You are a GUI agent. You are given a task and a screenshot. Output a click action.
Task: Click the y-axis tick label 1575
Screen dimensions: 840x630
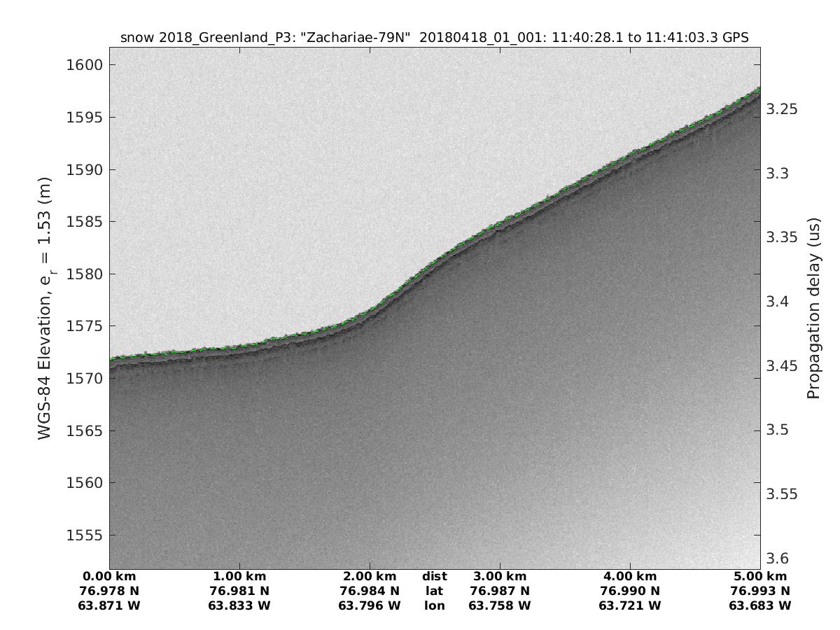click(x=83, y=326)
